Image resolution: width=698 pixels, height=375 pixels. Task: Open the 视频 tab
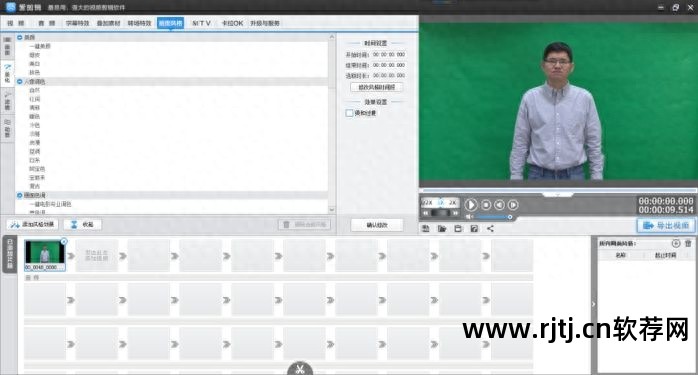pos(16,23)
